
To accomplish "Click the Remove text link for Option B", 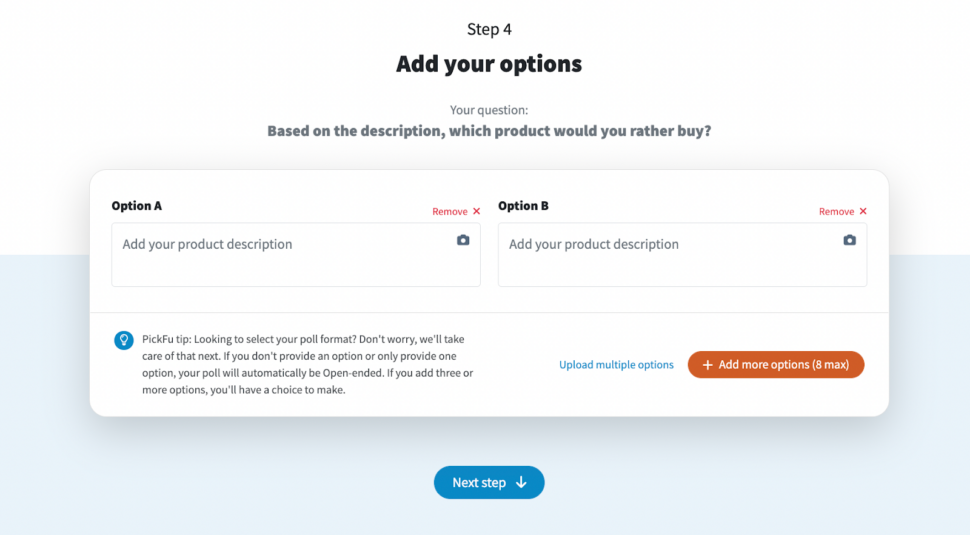I will [836, 212].
